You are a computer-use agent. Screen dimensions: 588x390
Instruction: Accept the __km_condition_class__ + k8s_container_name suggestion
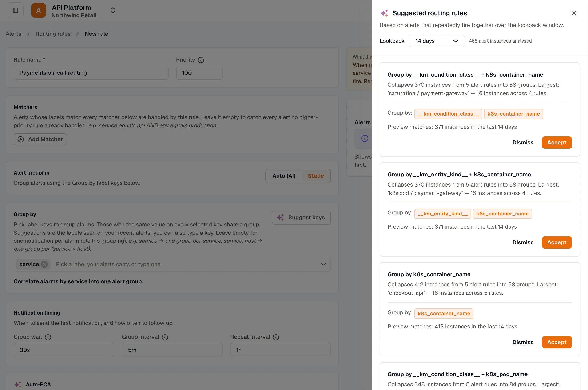click(x=557, y=143)
